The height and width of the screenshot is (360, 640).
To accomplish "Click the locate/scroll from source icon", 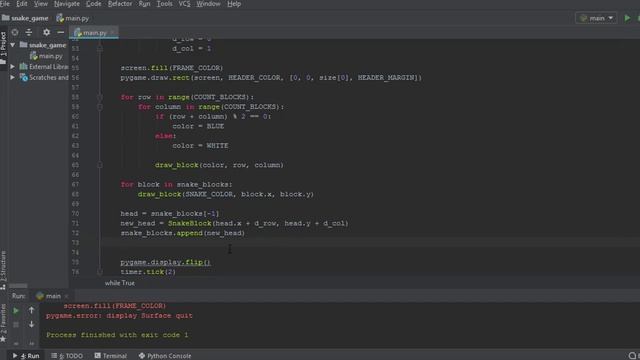I will pos(15,32).
